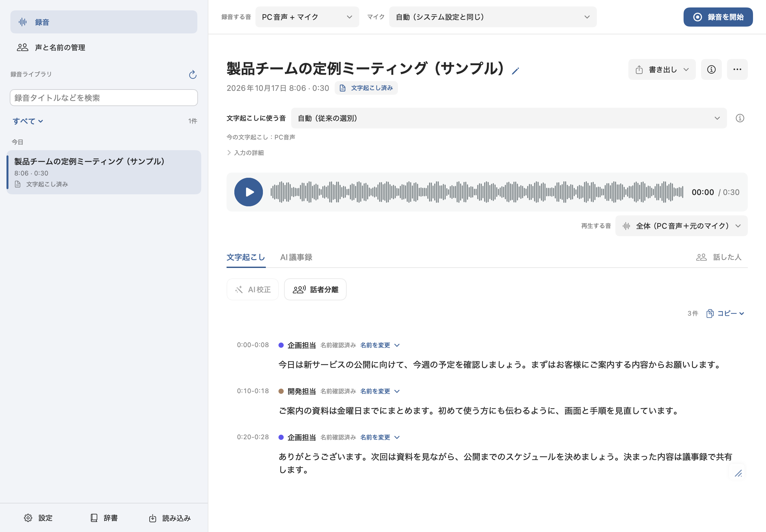Expand 入力の詳細 section
The width and height of the screenshot is (766, 532).
click(x=245, y=153)
